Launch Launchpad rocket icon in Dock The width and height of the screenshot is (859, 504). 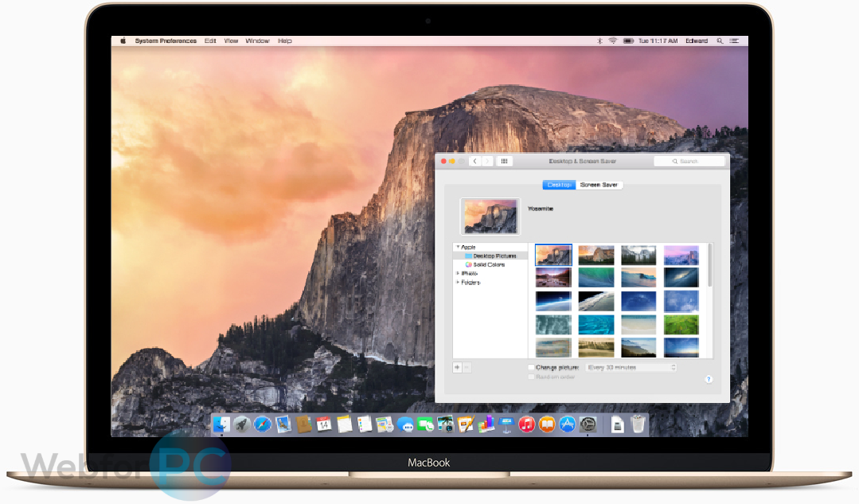[x=242, y=424]
